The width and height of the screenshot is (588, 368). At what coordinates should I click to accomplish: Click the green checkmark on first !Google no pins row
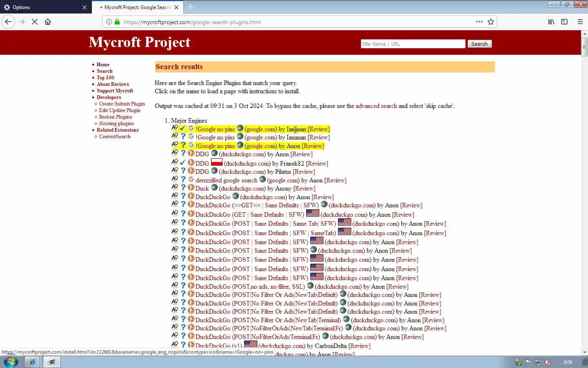tap(183, 129)
